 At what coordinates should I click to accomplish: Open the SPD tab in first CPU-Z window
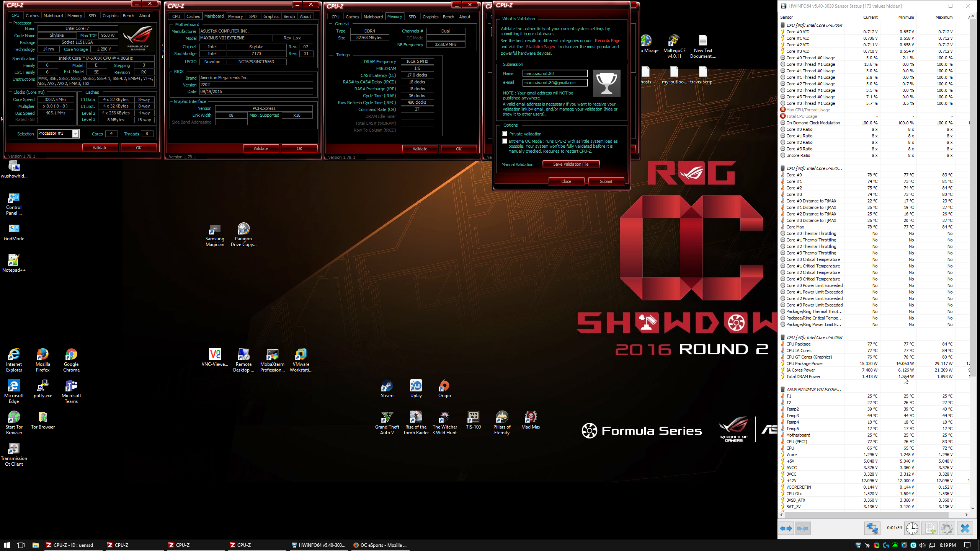click(x=92, y=16)
